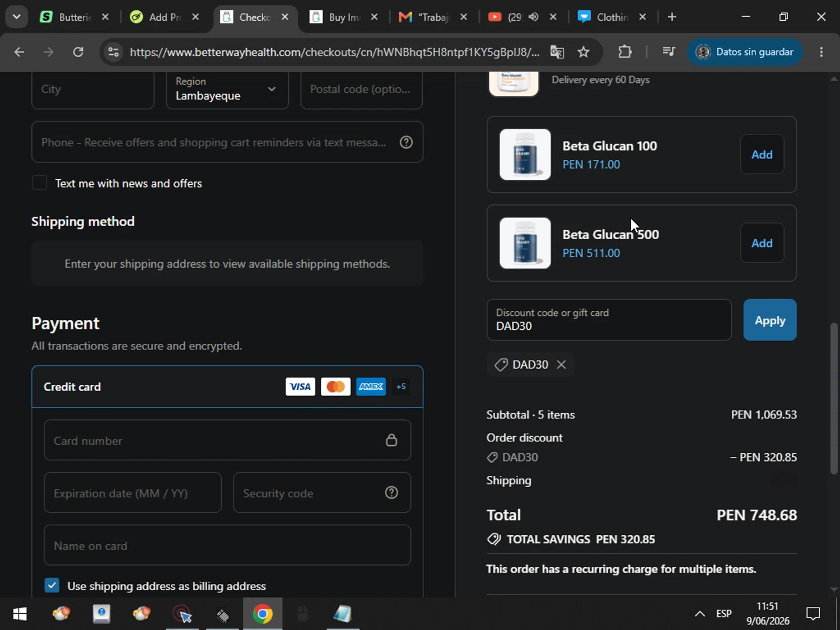The height and width of the screenshot is (630, 840).
Task: Bookmark this page with the star
Action: tap(584, 52)
